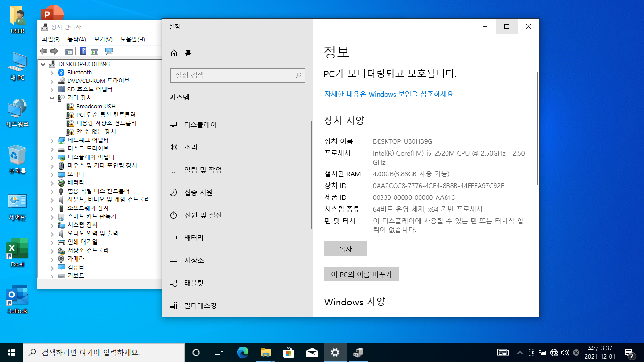Expand 디스플레이 어댑터 category
Viewport: 644px width, 362px height.
tap(52, 157)
